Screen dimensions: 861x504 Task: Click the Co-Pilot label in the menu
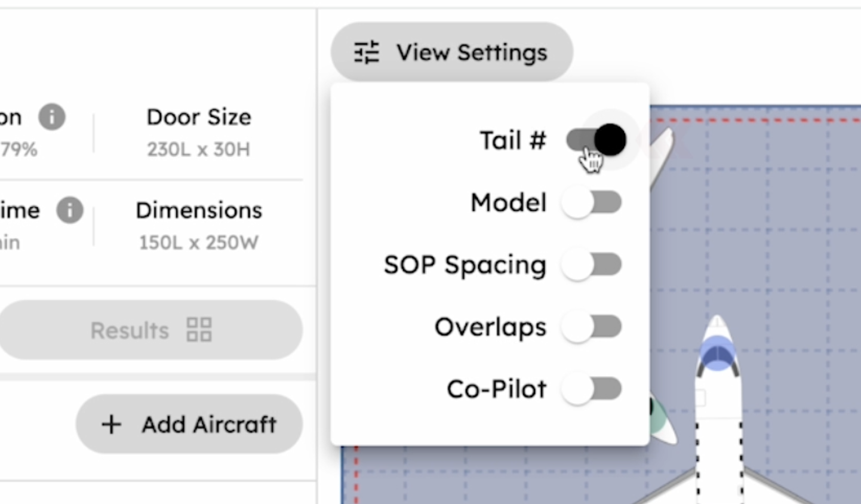point(496,389)
